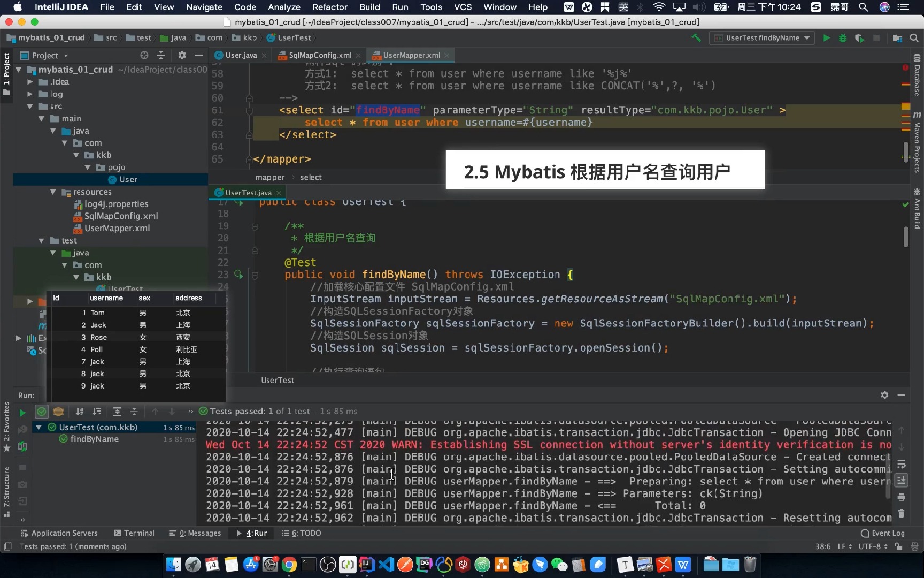The width and height of the screenshot is (924, 578).
Task: Open run configuration UserTest.findByName dropdown
Action: pos(762,38)
